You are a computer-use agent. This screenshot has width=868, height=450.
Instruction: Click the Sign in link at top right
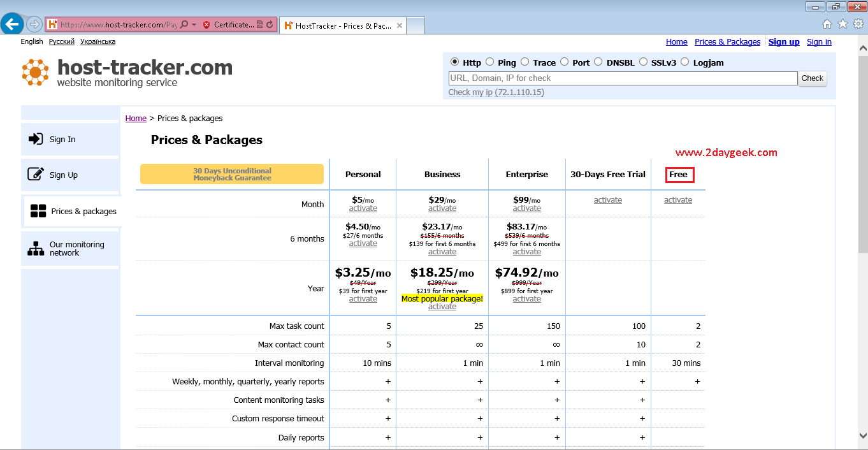point(819,42)
